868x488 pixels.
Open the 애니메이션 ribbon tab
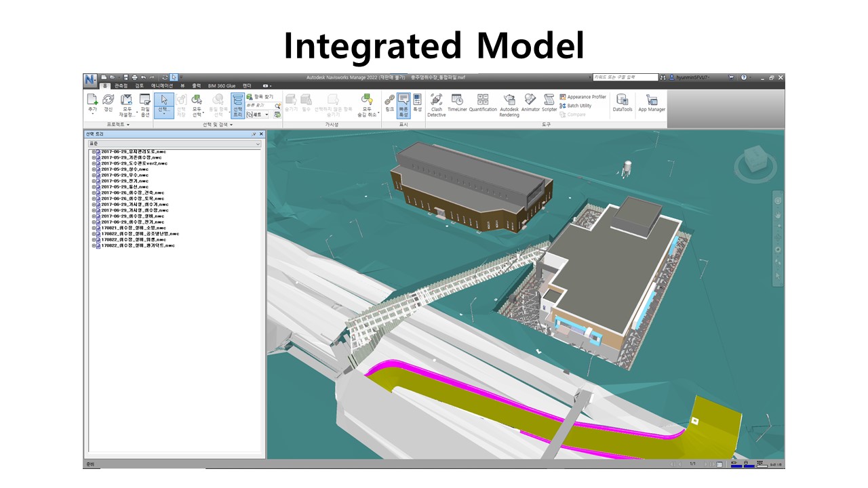(x=162, y=86)
